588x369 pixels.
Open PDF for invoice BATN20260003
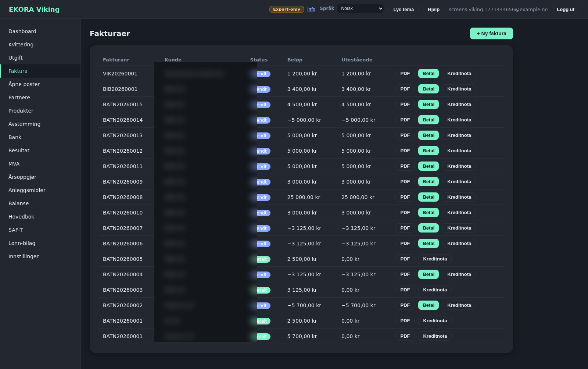(405, 290)
